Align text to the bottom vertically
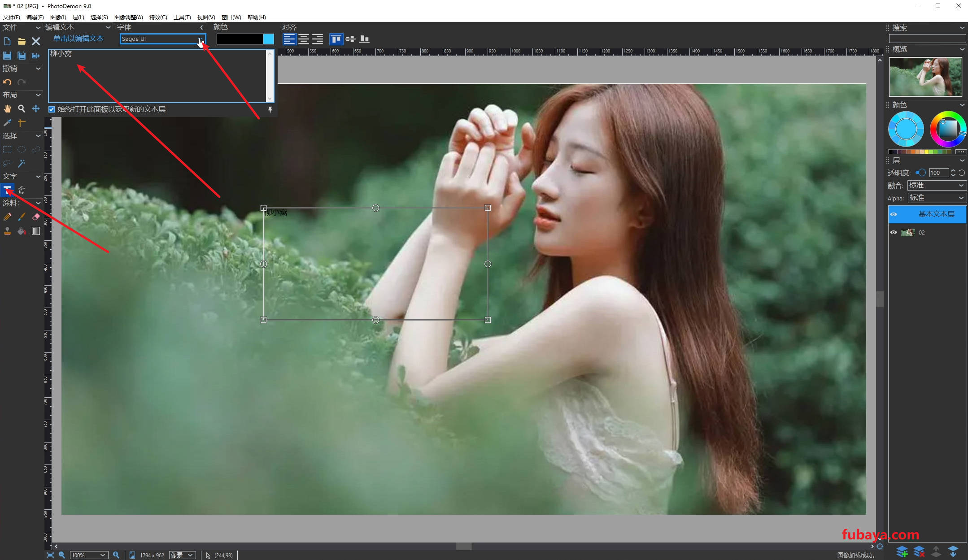This screenshot has width=968, height=560. point(364,39)
